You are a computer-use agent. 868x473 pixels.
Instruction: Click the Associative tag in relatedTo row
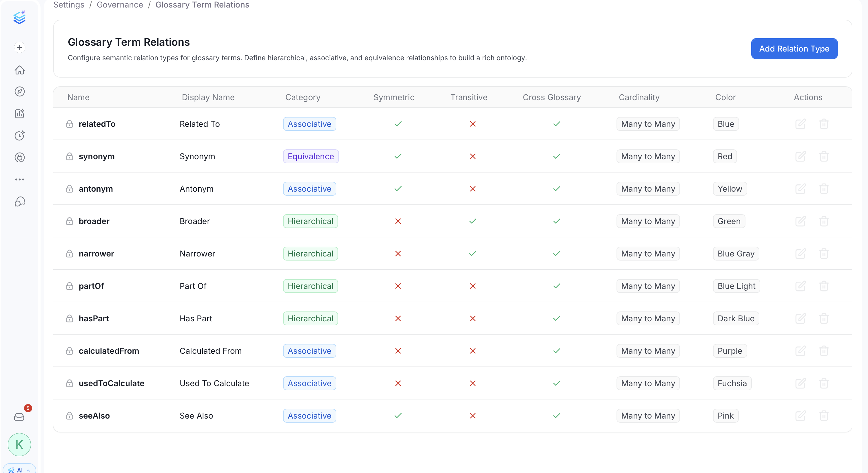[x=309, y=124]
